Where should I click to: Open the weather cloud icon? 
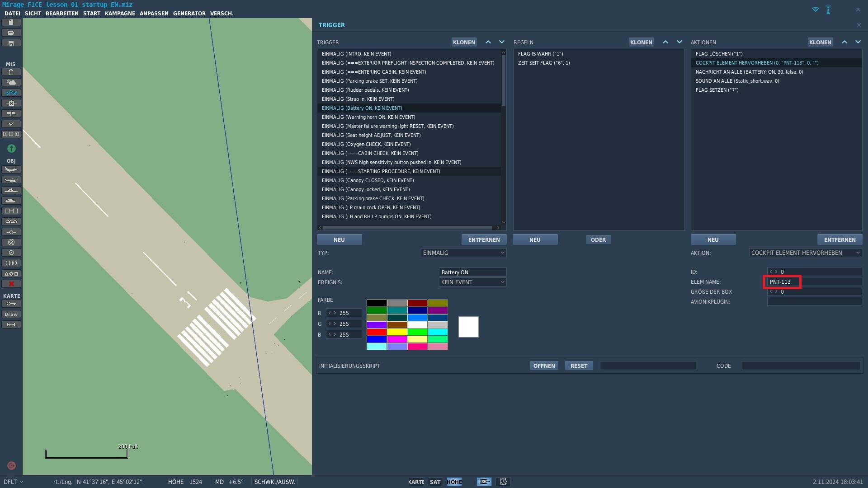pyautogui.click(x=11, y=82)
